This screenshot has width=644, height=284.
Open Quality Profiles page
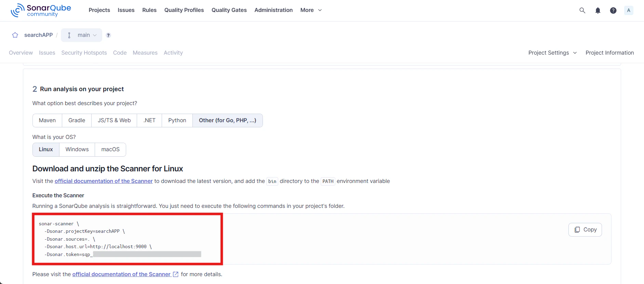(x=184, y=10)
